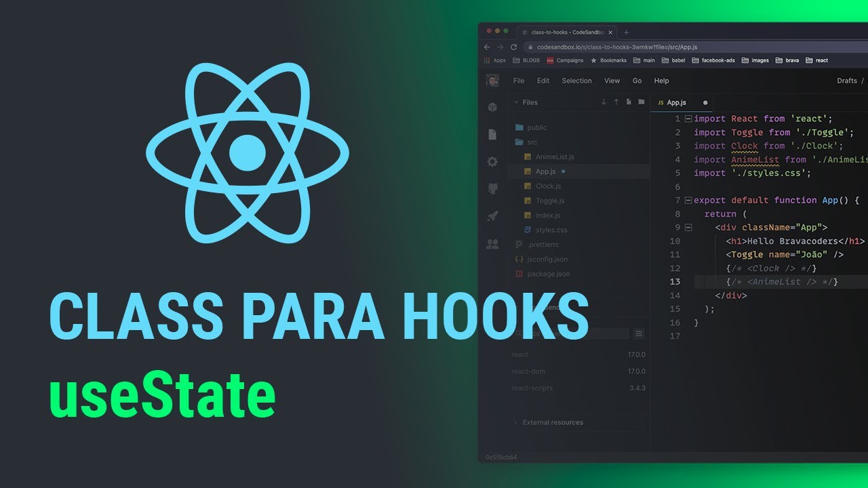This screenshot has width=868, height=488.
Task: Collapse the Files section
Action: [x=526, y=102]
